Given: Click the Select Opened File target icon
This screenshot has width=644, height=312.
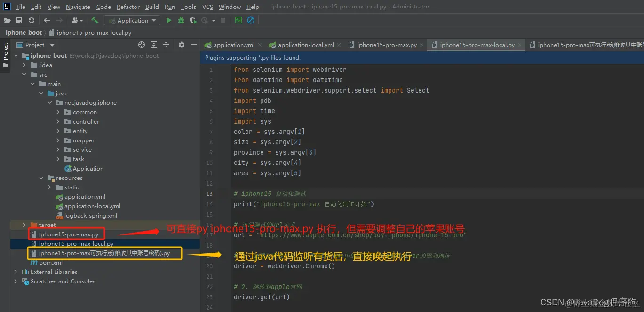Looking at the screenshot, I should 142,45.
